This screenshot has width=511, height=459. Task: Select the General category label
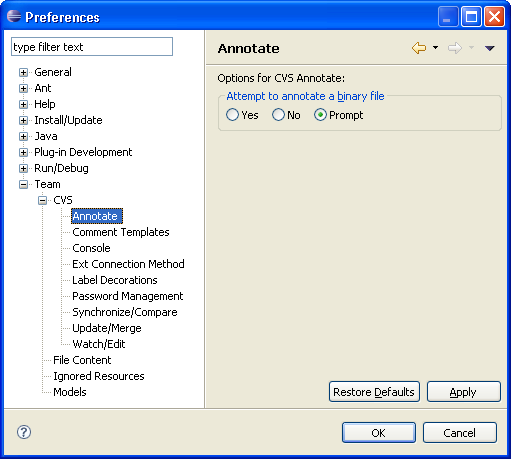(x=53, y=72)
